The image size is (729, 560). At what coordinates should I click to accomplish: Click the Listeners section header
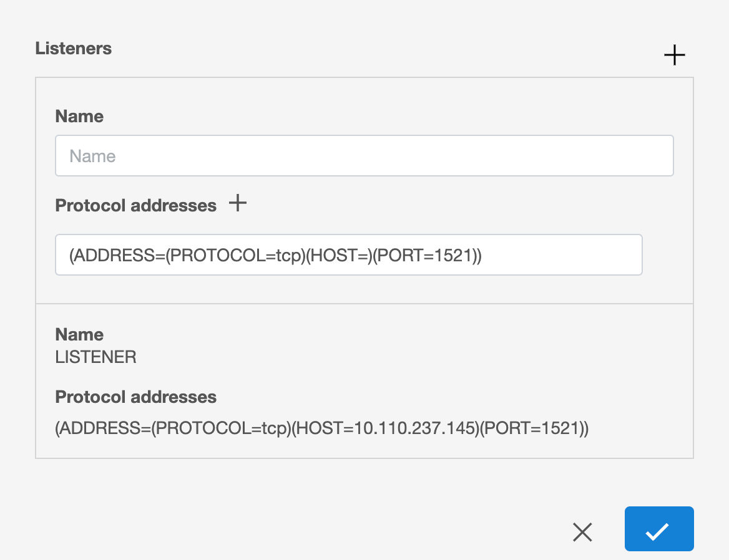74,49
